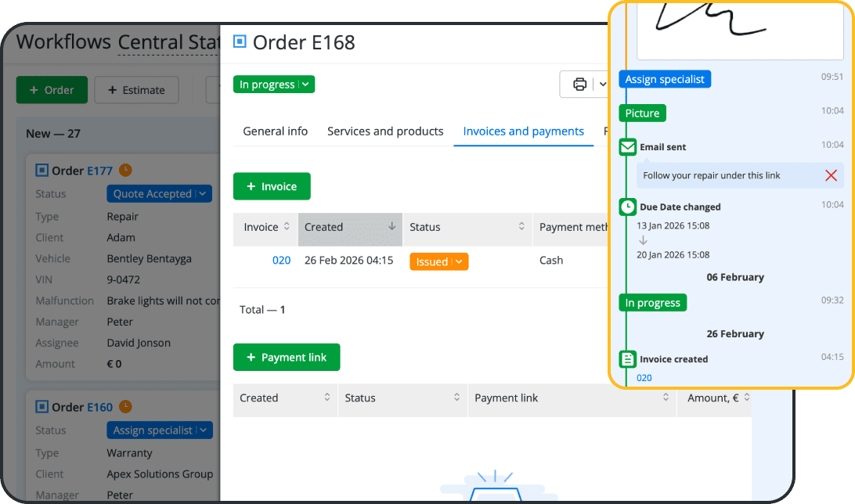Open invoice 020 from the invoices table
Image resolution: width=855 pixels, height=504 pixels.
coord(282,261)
